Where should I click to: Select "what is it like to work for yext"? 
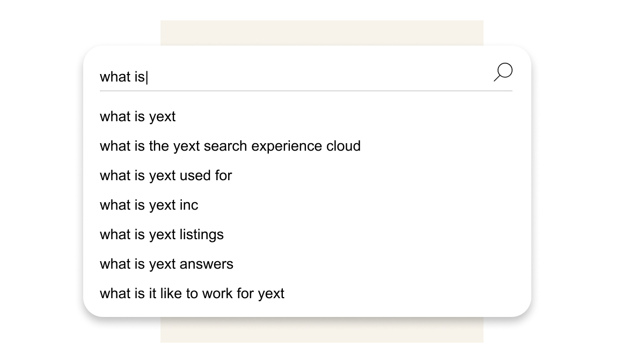192,294
